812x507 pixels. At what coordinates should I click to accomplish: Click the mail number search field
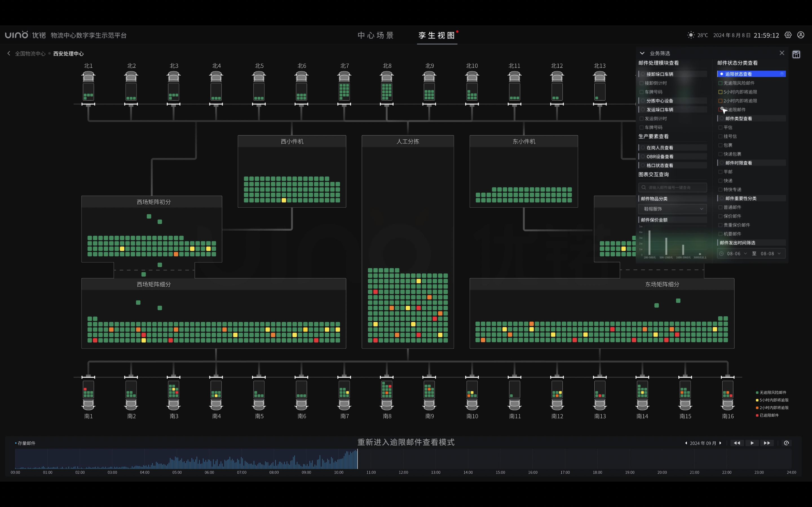click(672, 187)
